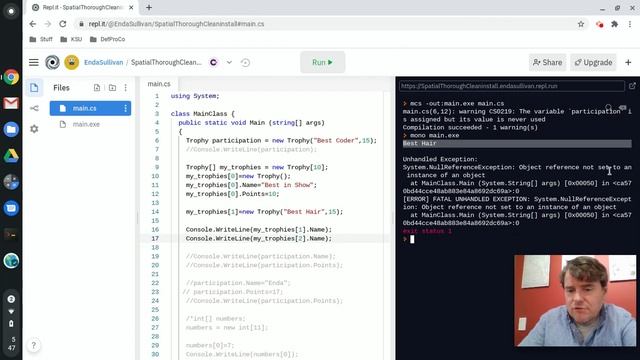Run the C# program
The height and width of the screenshot is (360, 640).
coord(322,62)
